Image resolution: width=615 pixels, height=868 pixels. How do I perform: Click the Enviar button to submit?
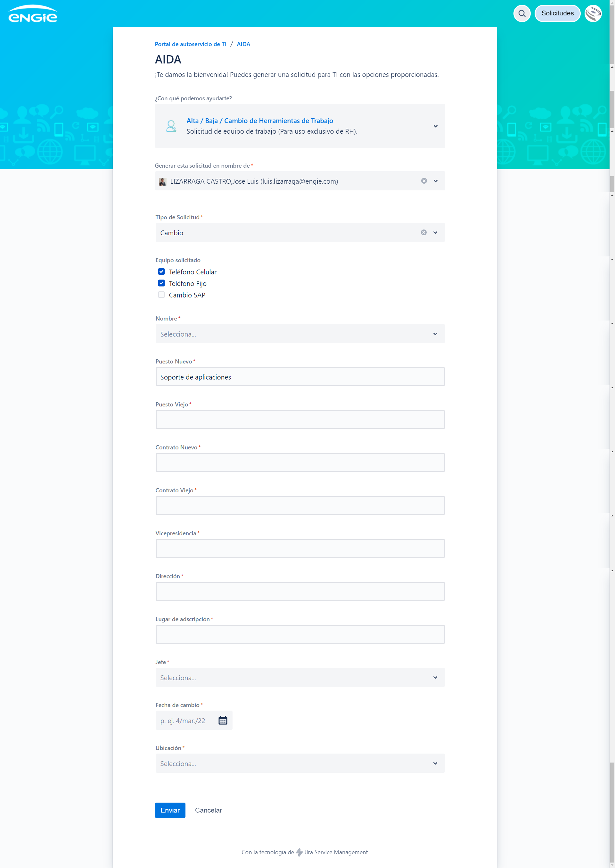(x=170, y=810)
